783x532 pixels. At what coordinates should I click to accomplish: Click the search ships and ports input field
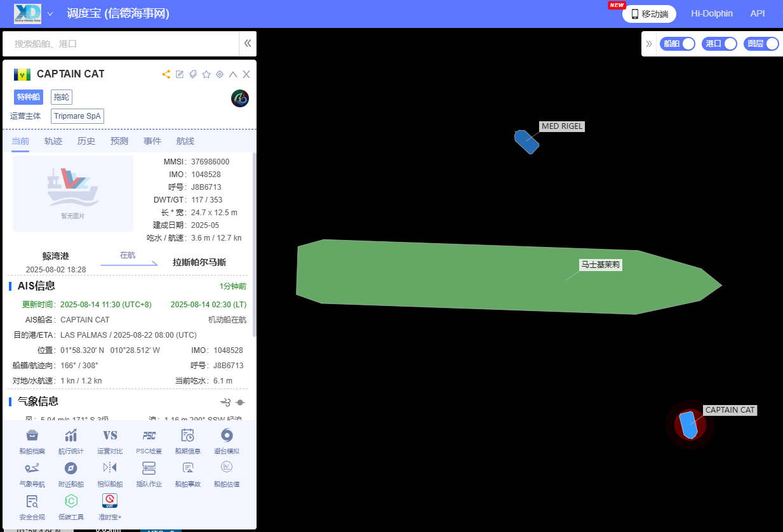[121, 44]
